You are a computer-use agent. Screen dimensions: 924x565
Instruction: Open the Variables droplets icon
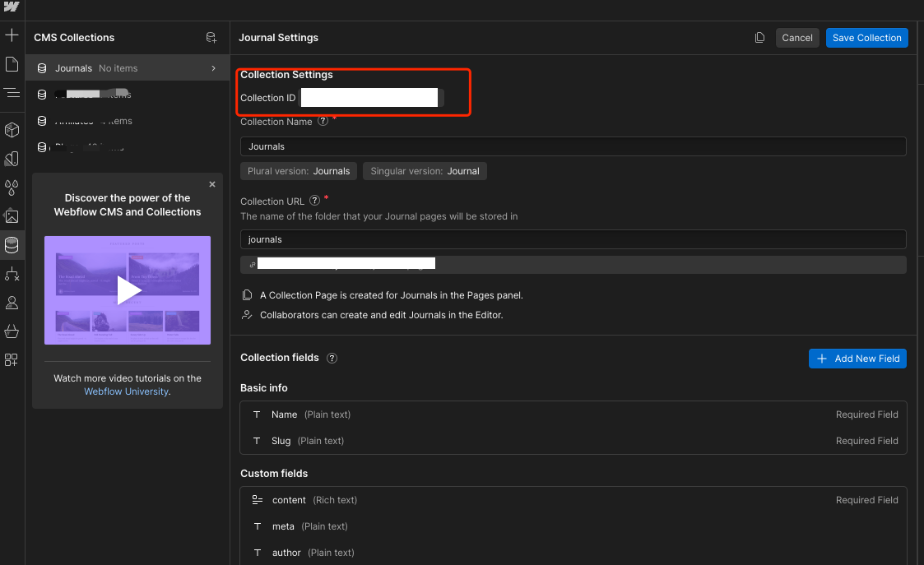point(12,188)
